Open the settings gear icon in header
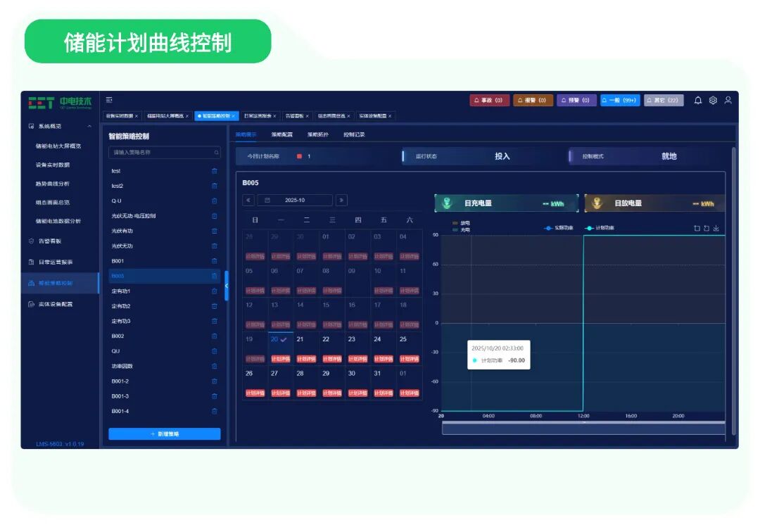Screen dimensions: 760x532 click(713, 101)
